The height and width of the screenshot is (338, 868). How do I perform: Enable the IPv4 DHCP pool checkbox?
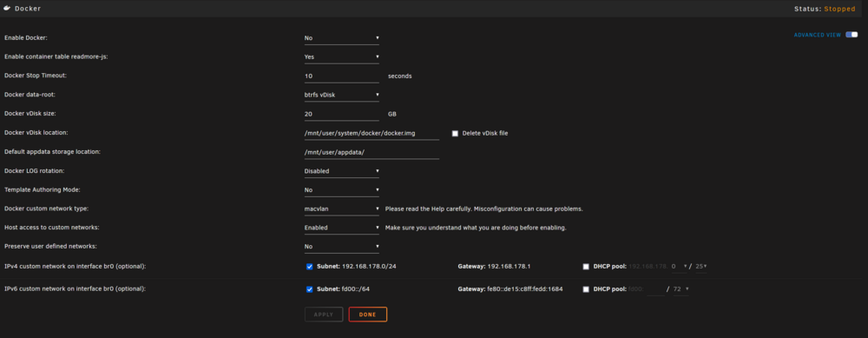coord(586,267)
